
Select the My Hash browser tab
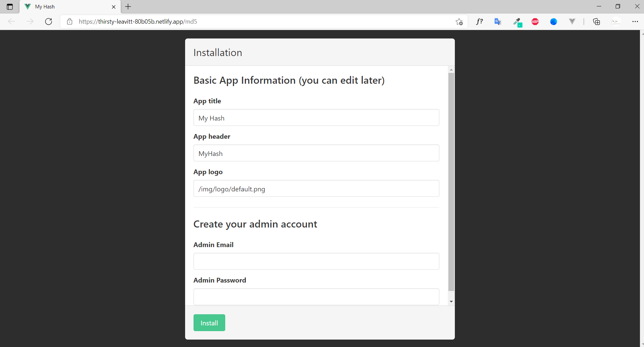click(x=67, y=7)
